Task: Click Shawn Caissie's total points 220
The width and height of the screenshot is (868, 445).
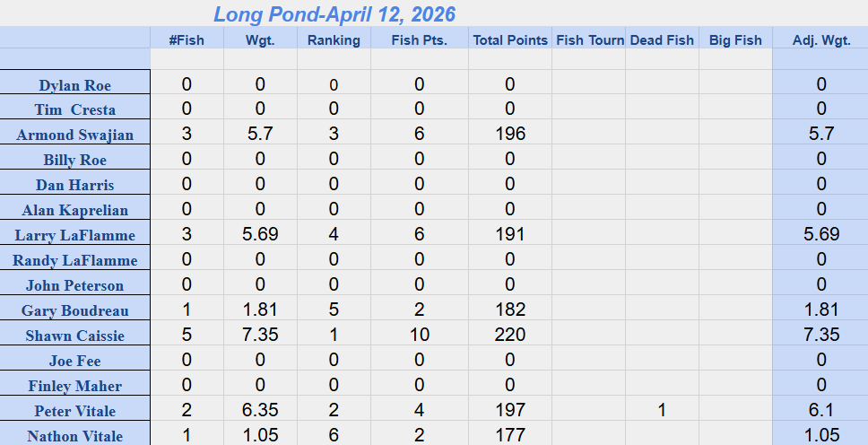Action: (510, 334)
